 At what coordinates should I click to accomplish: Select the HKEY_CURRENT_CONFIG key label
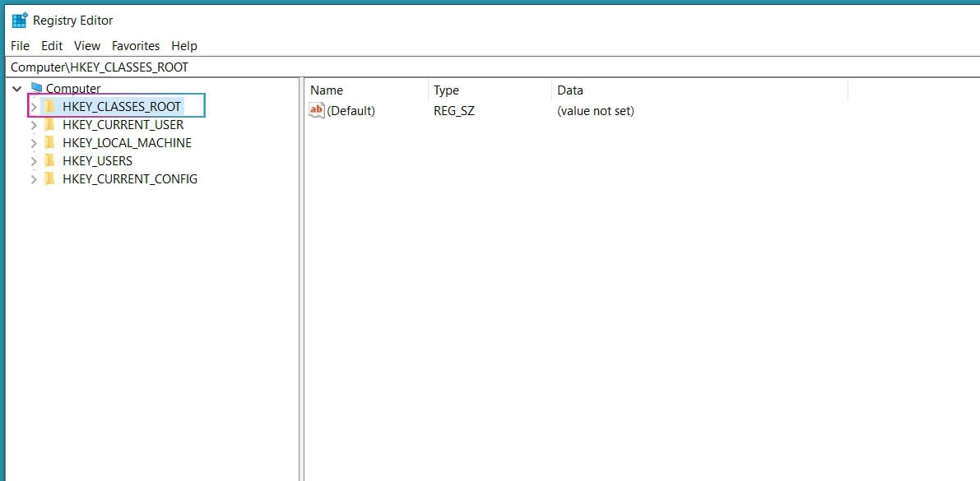point(130,179)
